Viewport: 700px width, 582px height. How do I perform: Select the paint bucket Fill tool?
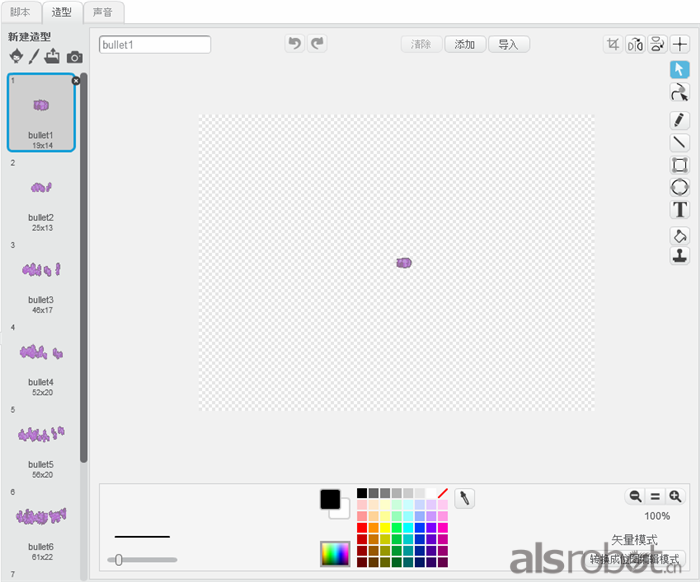[679, 236]
